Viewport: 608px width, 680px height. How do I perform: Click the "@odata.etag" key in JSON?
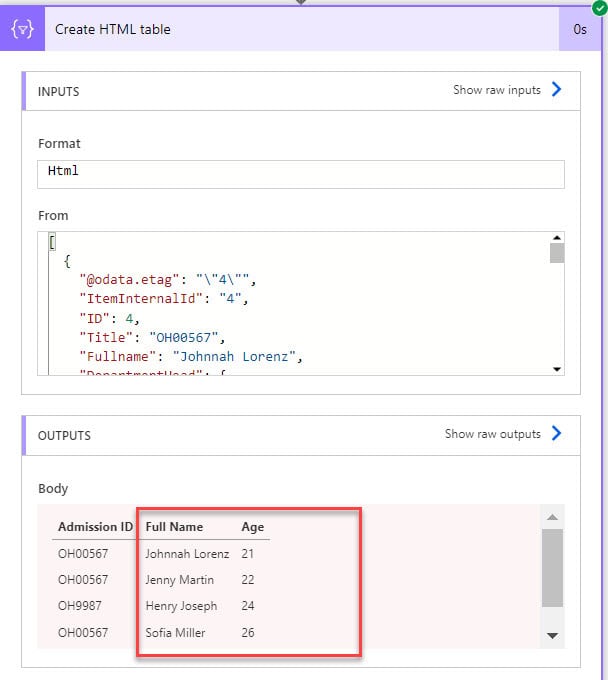pos(129,280)
